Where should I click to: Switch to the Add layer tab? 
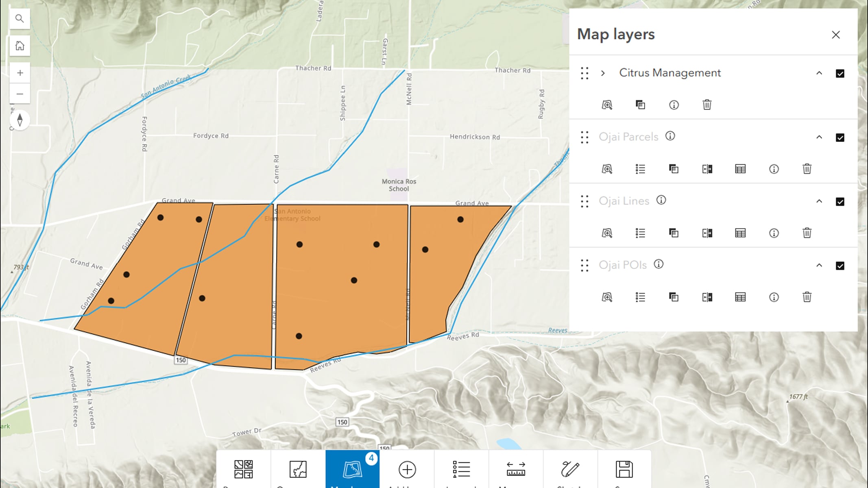(x=407, y=469)
